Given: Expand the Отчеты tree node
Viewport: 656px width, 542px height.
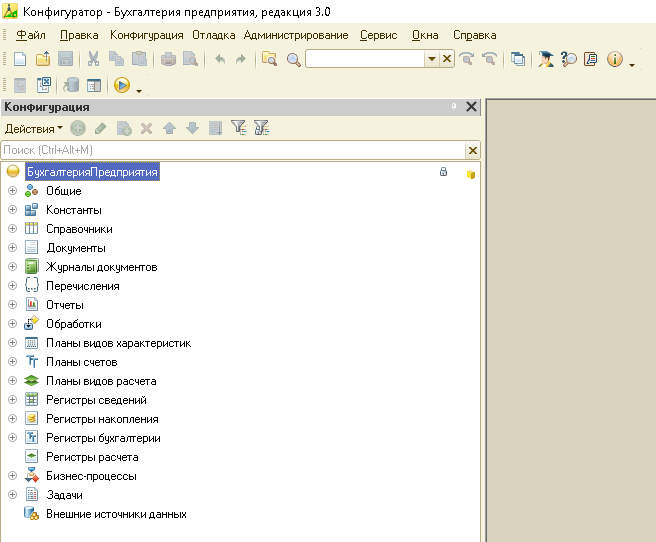Looking at the screenshot, I should click(x=13, y=304).
